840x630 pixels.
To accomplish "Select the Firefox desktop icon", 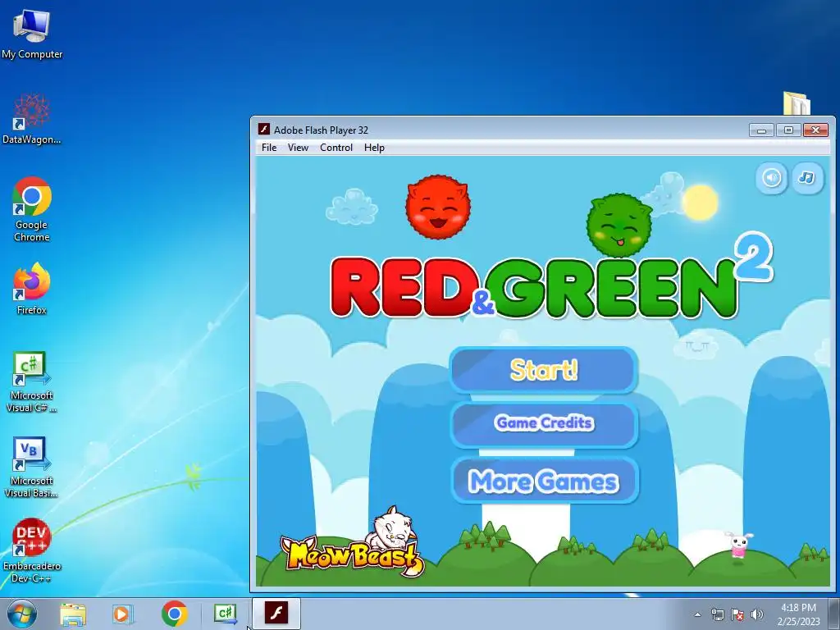I will (x=32, y=288).
